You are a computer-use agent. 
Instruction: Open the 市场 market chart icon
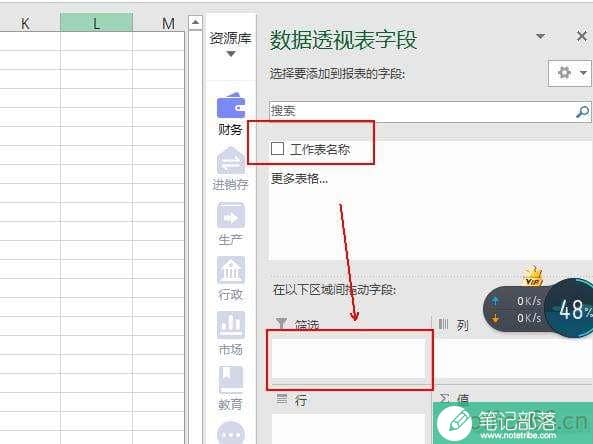(x=230, y=325)
